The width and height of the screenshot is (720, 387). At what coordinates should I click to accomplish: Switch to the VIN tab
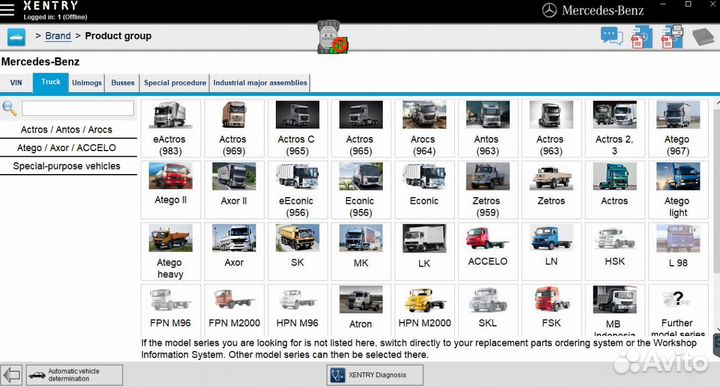coord(16,83)
